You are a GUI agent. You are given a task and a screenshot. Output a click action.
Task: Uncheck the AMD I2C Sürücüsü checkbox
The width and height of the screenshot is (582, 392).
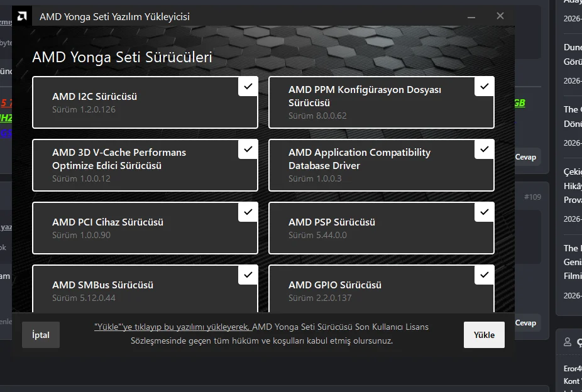coord(248,87)
